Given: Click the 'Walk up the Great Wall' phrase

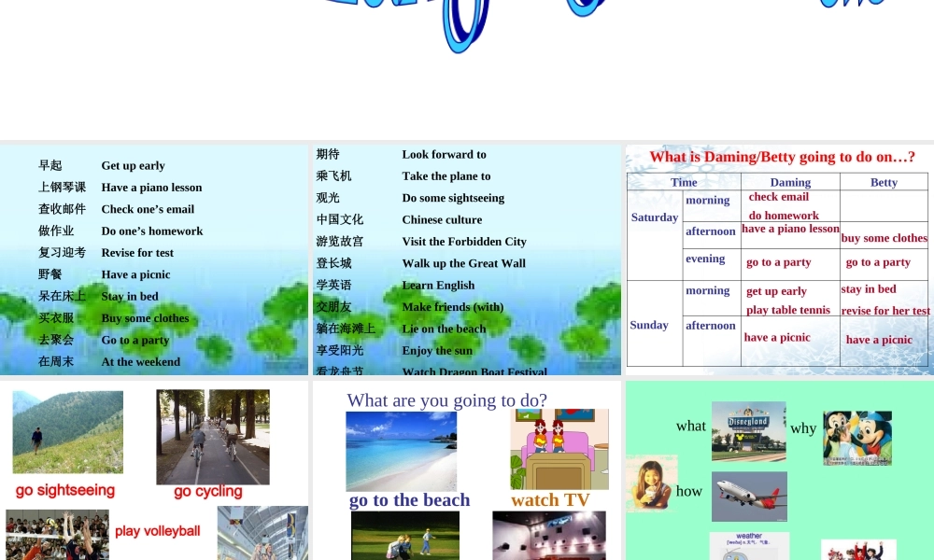Looking at the screenshot, I should point(463,263).
